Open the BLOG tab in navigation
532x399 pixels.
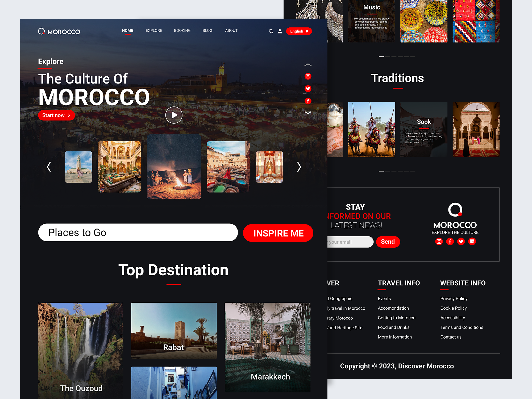(x=207, y=31)
